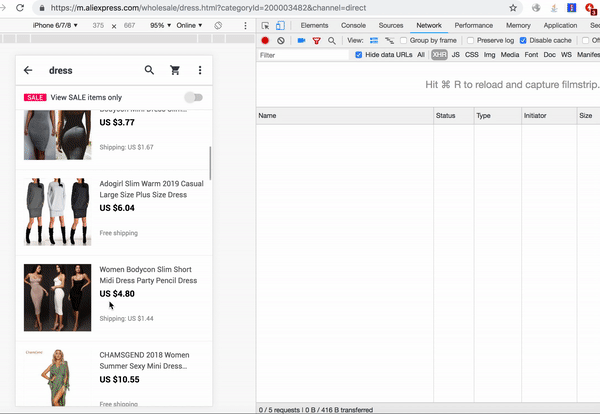Click the US $4.80 dress thumbnail
The image size is (600, 414).
57,297
